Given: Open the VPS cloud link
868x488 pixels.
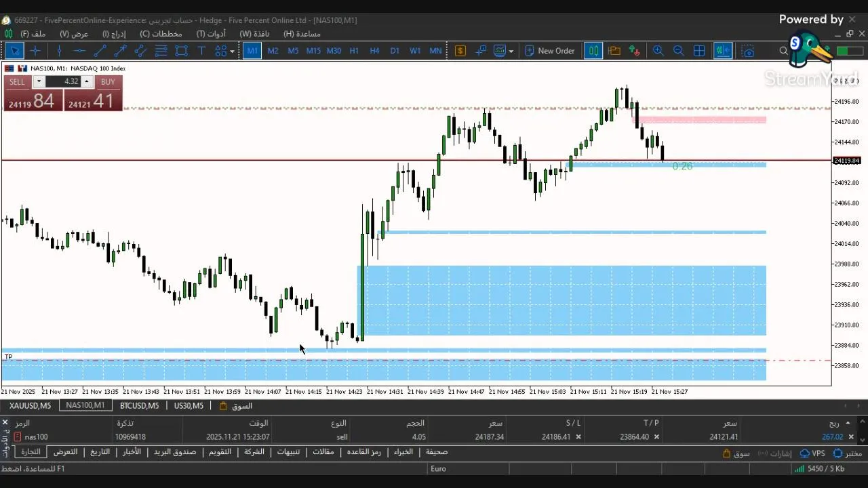Looking at the screenshot, I should pos(812,453).
